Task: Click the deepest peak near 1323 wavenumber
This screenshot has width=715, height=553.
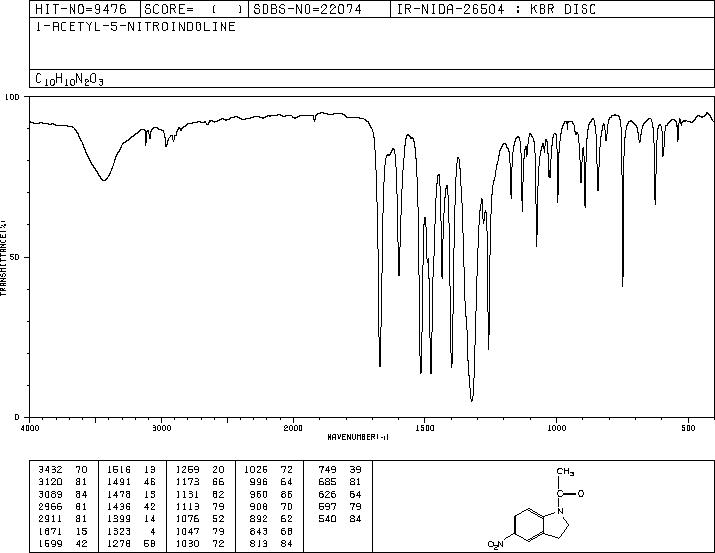Action: [x=471, y=400]
